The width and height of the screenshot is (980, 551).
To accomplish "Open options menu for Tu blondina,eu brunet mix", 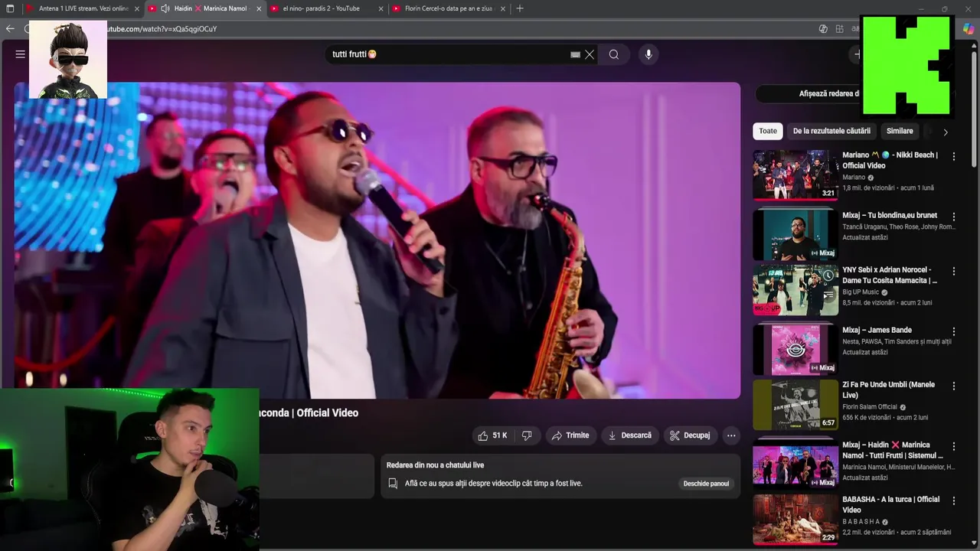I will [954, 217].
